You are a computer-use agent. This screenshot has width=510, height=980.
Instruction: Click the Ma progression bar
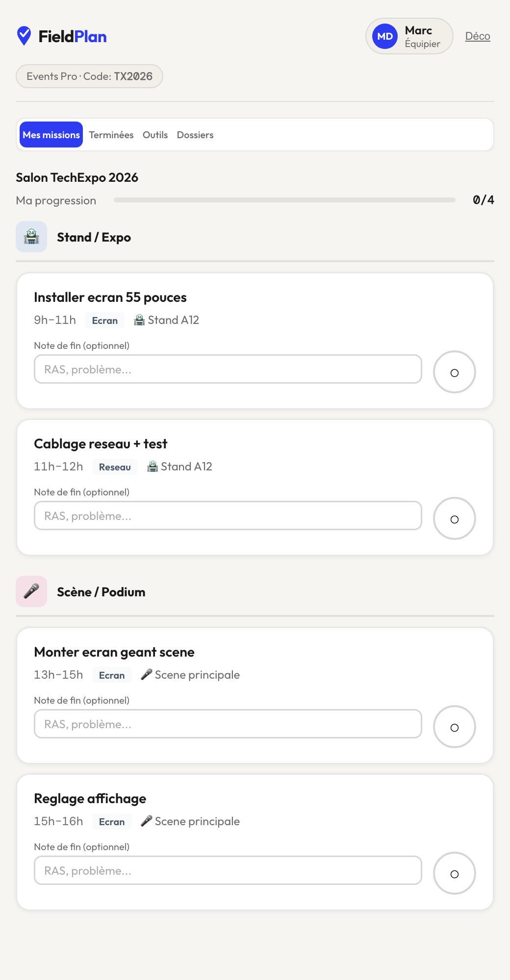[284, 200]
